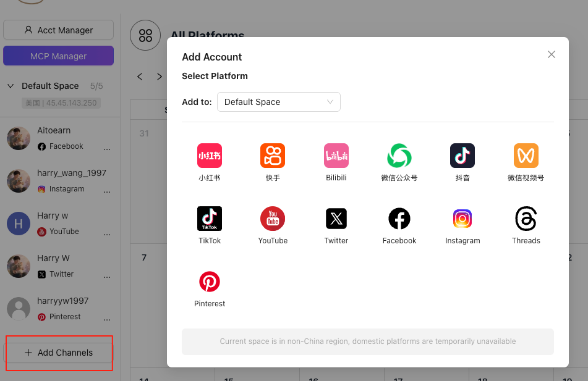Select the Xiaohongshu (小红书) platform icon

(209, 156)
